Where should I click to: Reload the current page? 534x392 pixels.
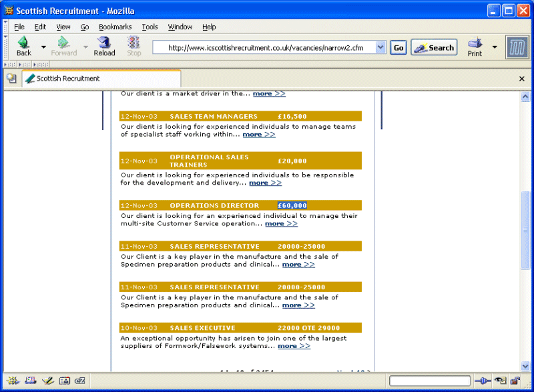(104, 46)
